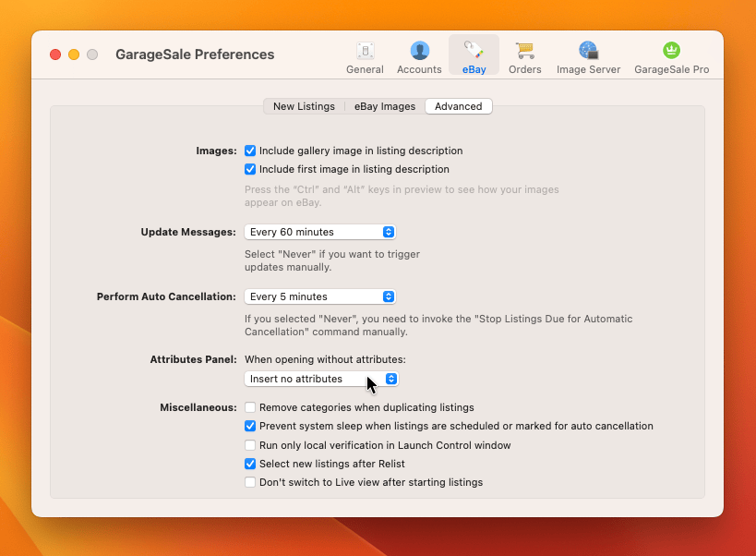Open the Image Server globe icon
Image resolution: width=756 pixels, height=556 pixels.
[588, 51]
